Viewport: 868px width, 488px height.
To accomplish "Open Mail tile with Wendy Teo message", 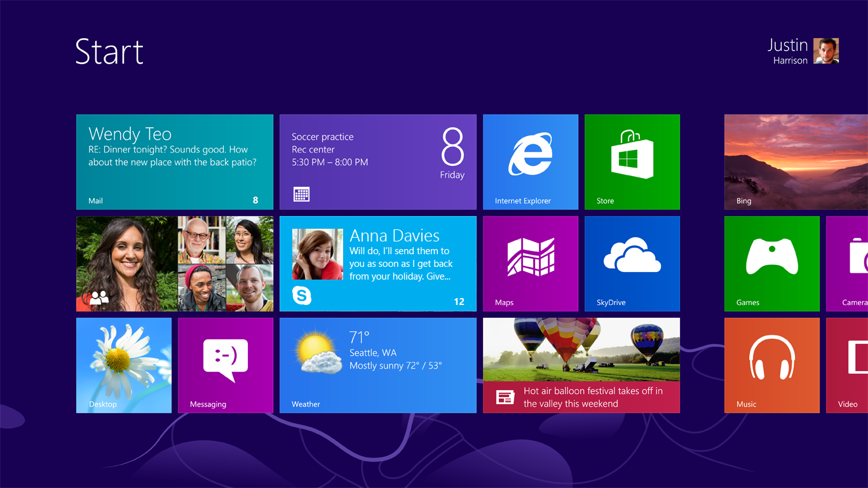I will point(175,162).
